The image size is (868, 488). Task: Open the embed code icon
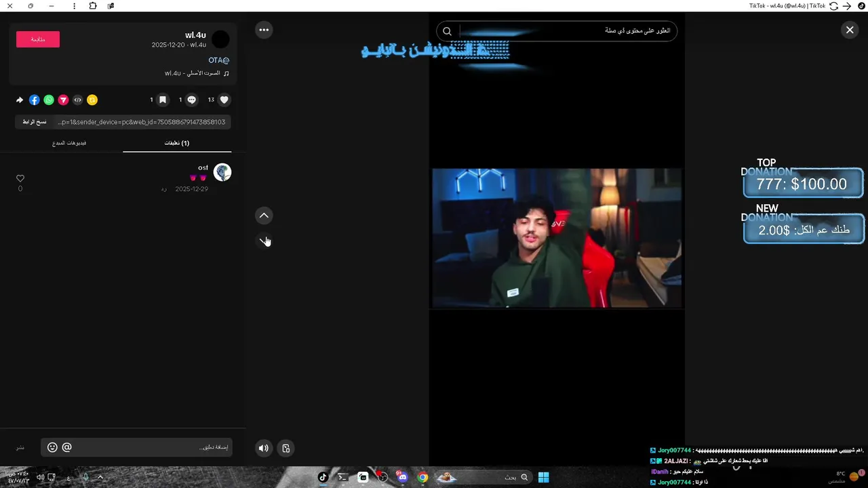pyautogui.click(x=78, y=100)
